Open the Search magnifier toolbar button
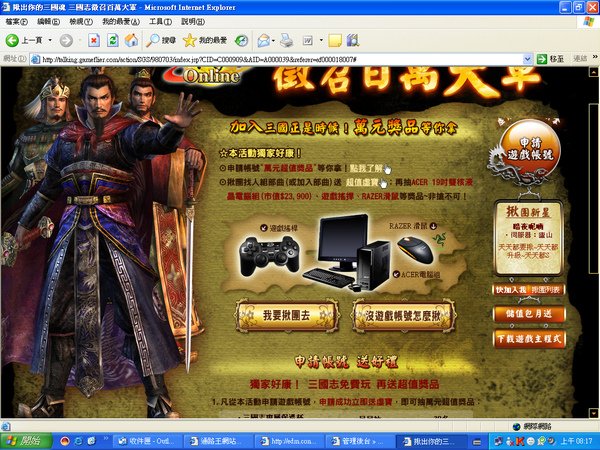The image size is (600, 450). [161, 40]
